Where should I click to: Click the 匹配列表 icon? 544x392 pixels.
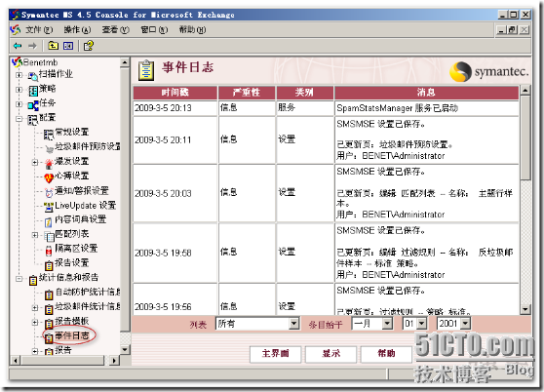pos(50,237)
